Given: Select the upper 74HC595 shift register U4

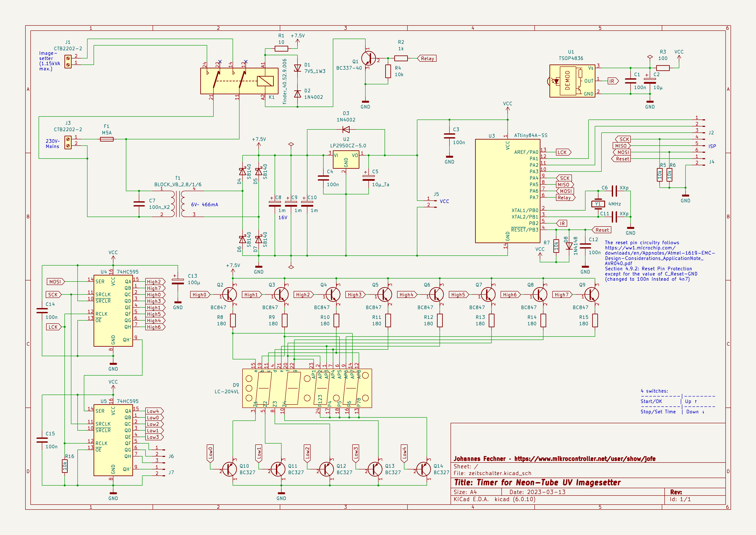Looking at the screenshot, I should (113, 311).
